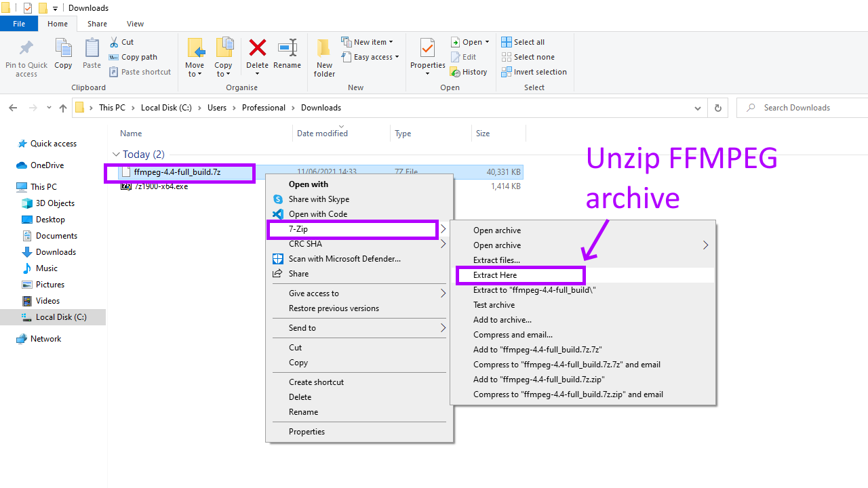Select Create shortcut context entry
This screenshot has height=488, width=868.
pos(316,382)
